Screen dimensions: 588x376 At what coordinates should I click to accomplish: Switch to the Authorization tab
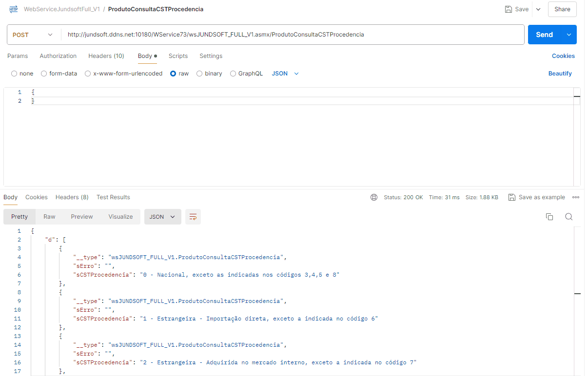(x=58, y=56)
